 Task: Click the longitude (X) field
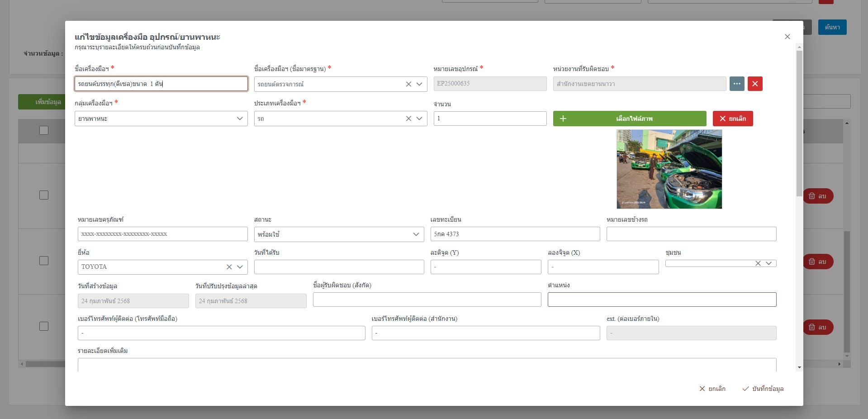click(x=603, y=267)
